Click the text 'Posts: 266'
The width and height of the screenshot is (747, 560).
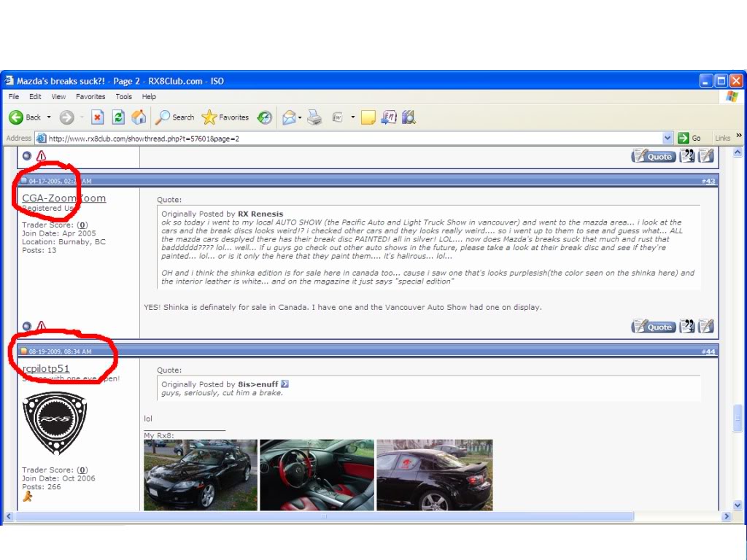click(42, 486)
